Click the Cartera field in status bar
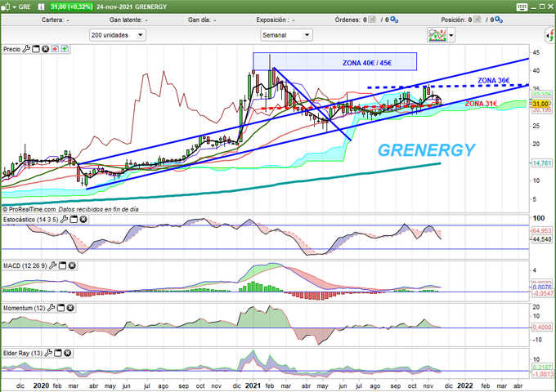Viewport: 556px width, 392px height. pos(56,20)
